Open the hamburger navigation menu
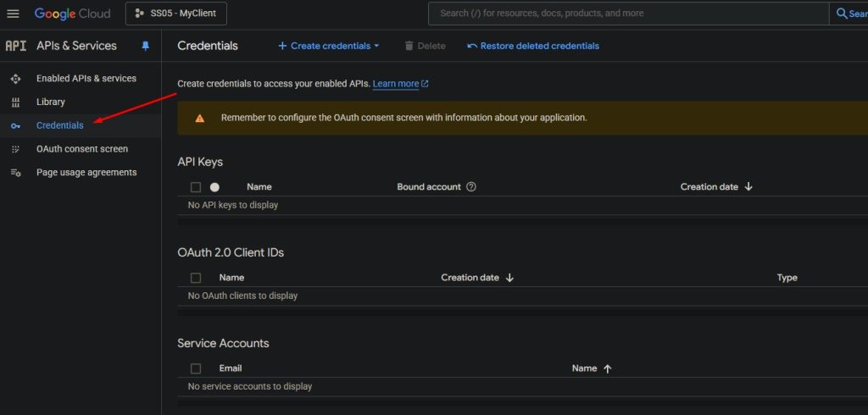This screenshot has width=868, height=415. [x=13, y=14]
